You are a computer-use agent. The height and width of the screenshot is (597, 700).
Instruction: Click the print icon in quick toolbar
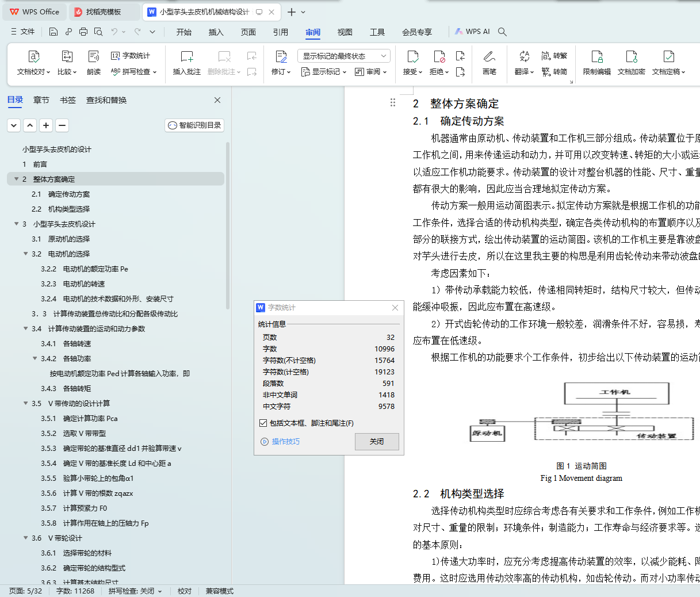[x=83, y=32]
